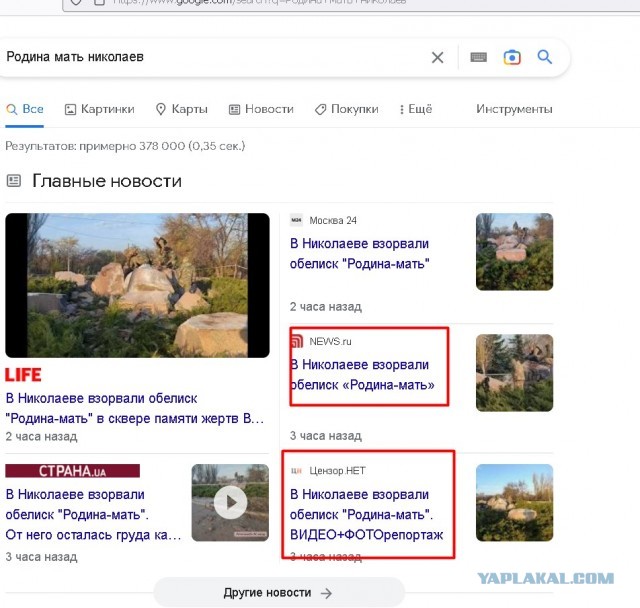
Task: Click the 'Главные новости' newspaper icon
Action: [14, 180]
